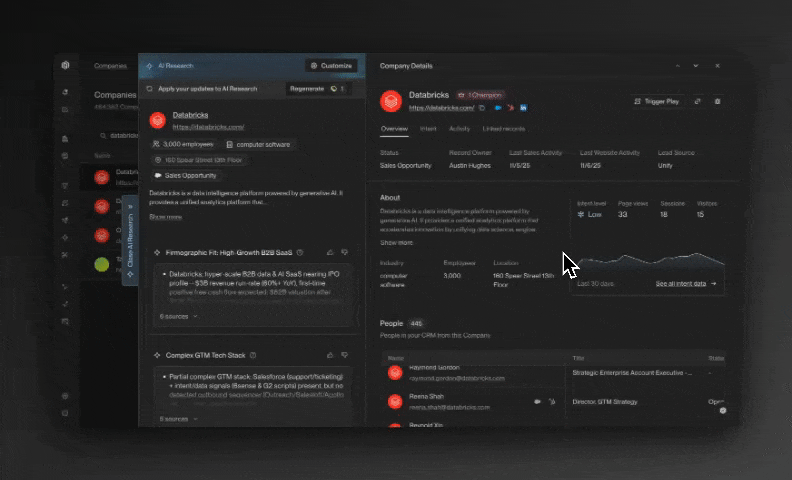Image resolution: width=792 pixels, height=480 pixels.
Task: Open databricks.com link in AI Research panel
Action: tap(208, 127)
